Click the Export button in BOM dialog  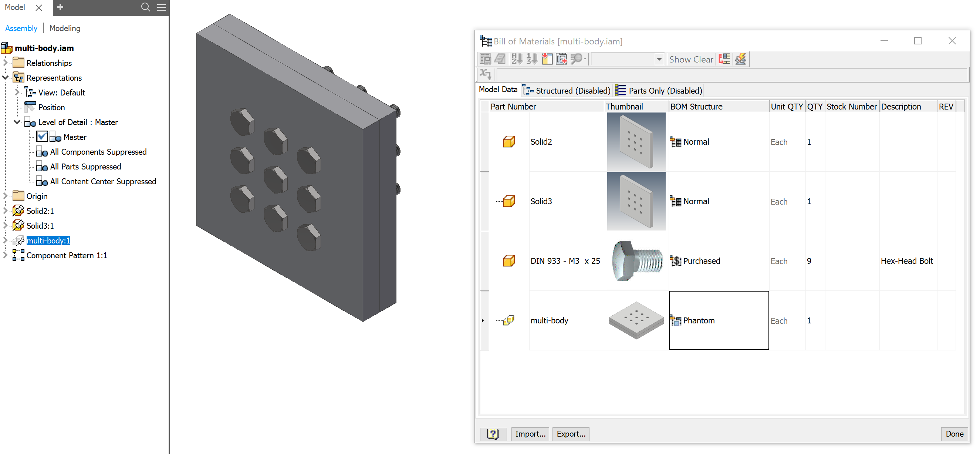pos(571,434)
